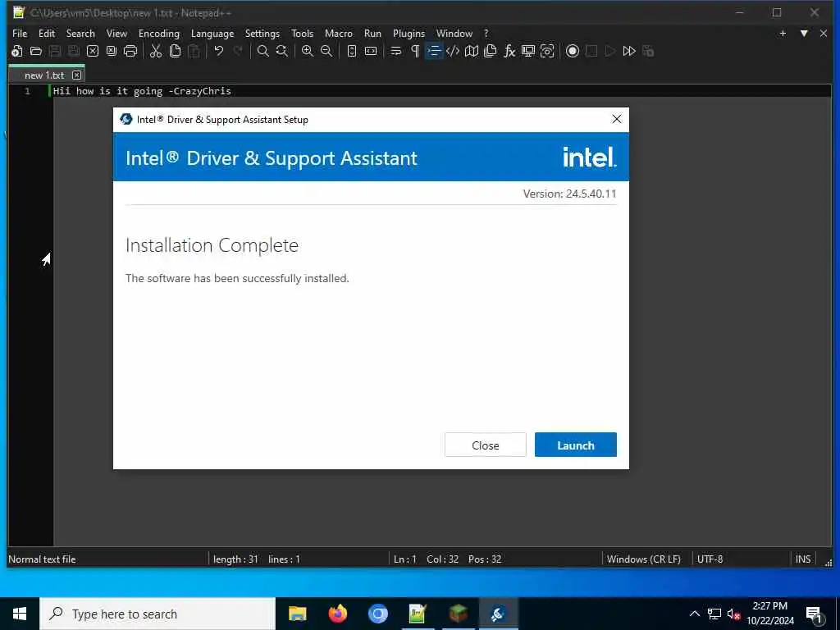This screenshot has width=840, height=630.
Task: Open the Settings menu
Action: click(262, 33)
